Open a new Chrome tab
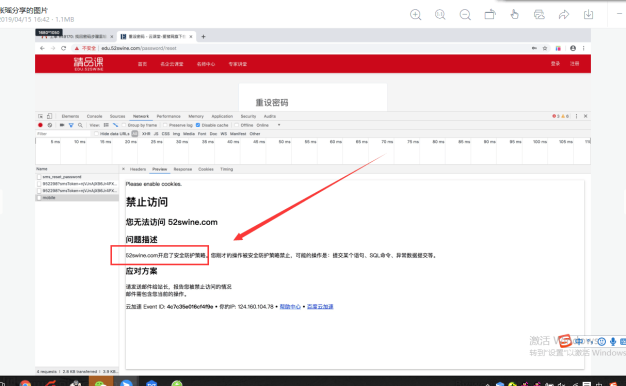 [203, 36]
